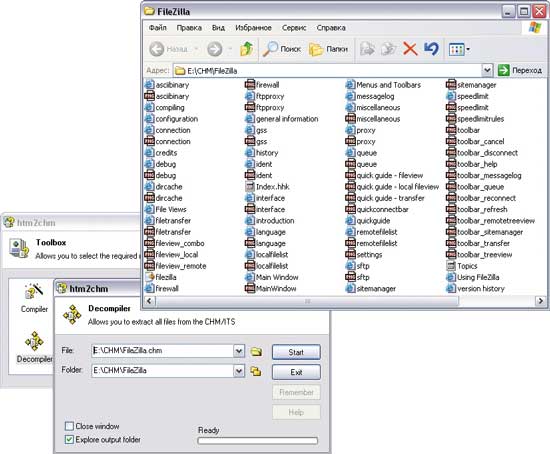Open the Сервис menu
Image resolution: width=550 pixels, height=454 pixels.
[x=294, y=28]
